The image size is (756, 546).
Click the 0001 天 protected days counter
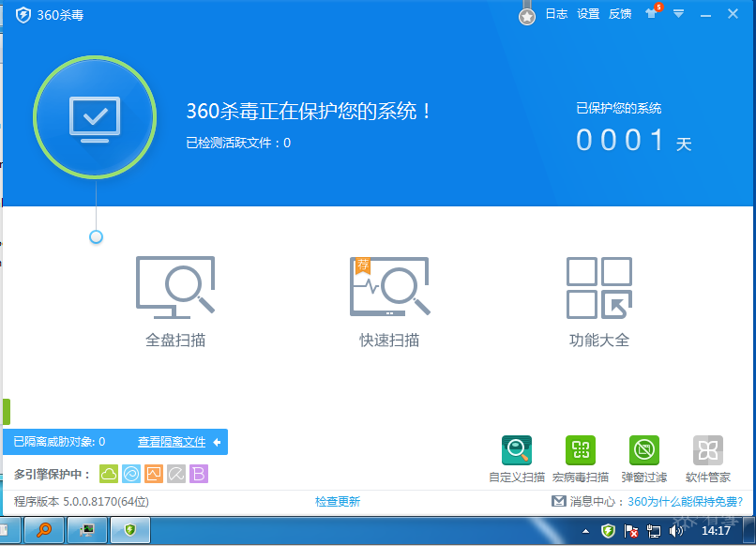633,141
